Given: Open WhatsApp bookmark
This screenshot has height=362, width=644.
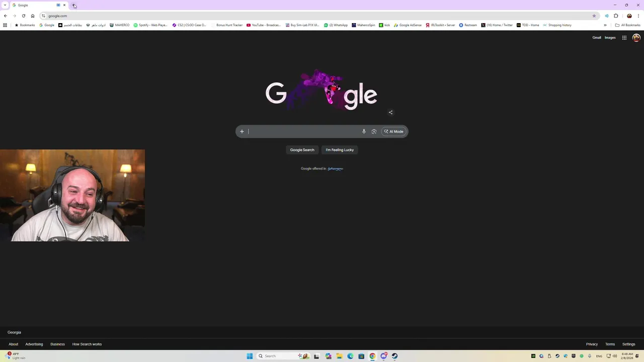Looking at the screenshot, I should coord(336,25).
